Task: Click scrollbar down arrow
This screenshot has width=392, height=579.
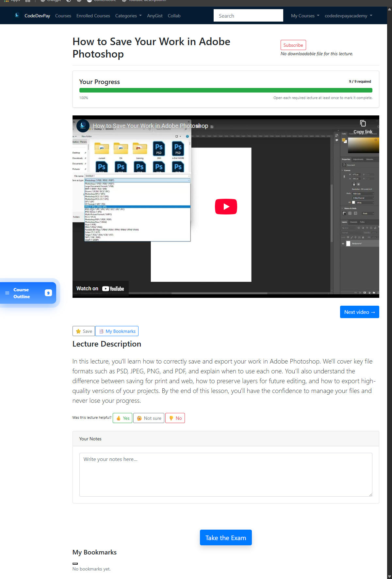Action: 389,576
